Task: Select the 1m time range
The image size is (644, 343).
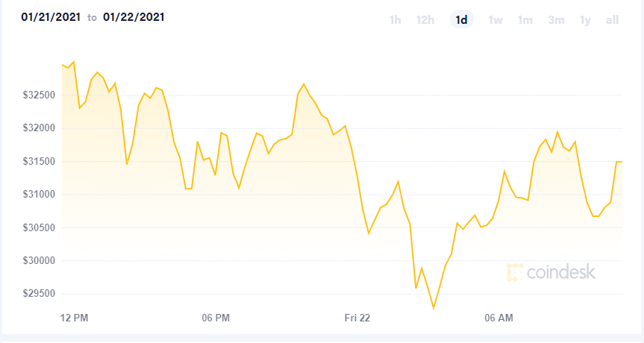Action: click(525, 19)
